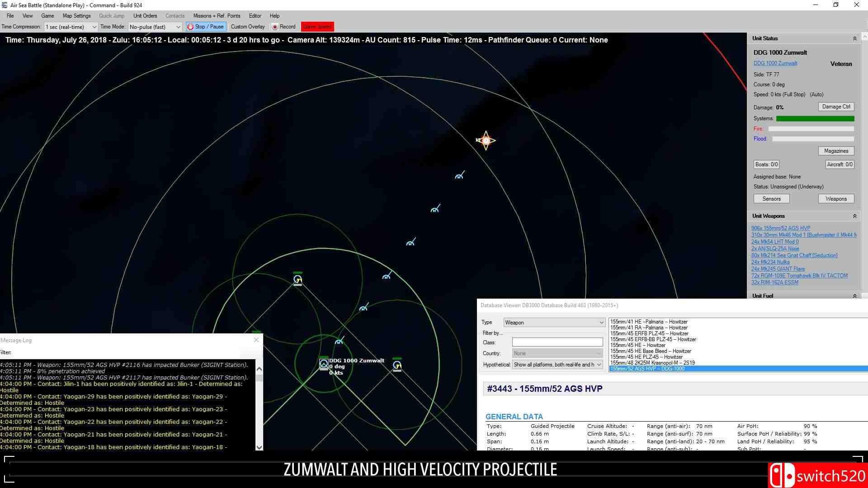Collapse the Unit Status panel
Screen dimensions: 868x488
coord(854,38)
